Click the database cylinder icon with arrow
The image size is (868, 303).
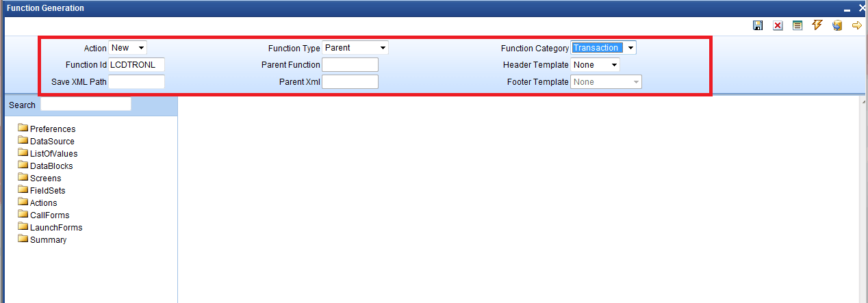(x=837, y=25)
